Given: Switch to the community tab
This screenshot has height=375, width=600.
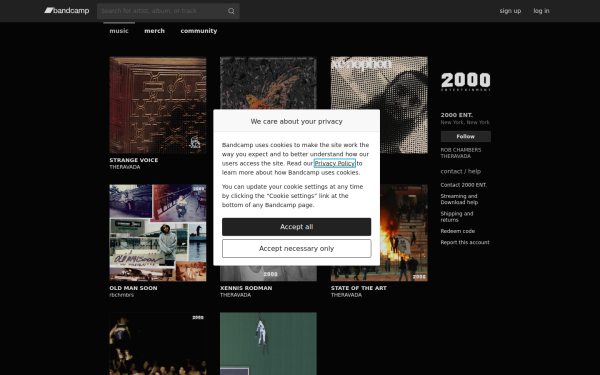Looking at the screenshot, I should [x=199, y=31].
